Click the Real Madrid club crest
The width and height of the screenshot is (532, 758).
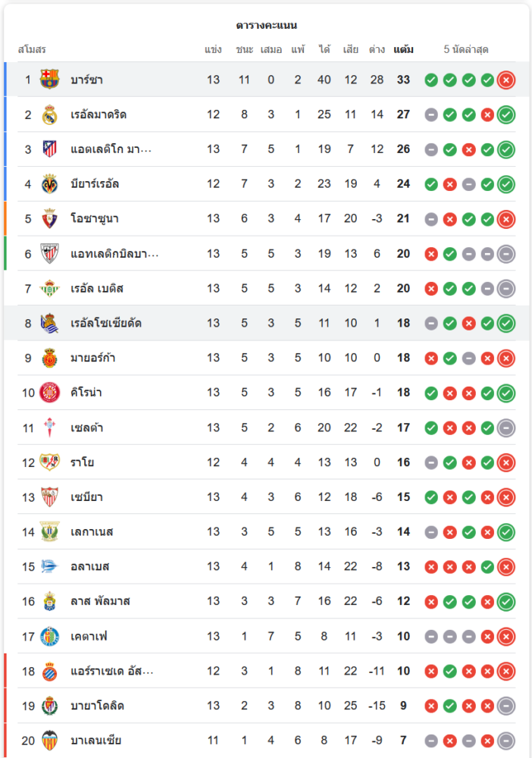(x=50, y=114)
